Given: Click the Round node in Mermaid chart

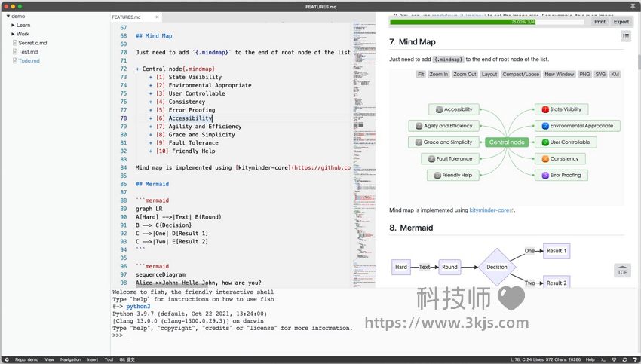Looking at the screenshot, I should pos(449,267).
